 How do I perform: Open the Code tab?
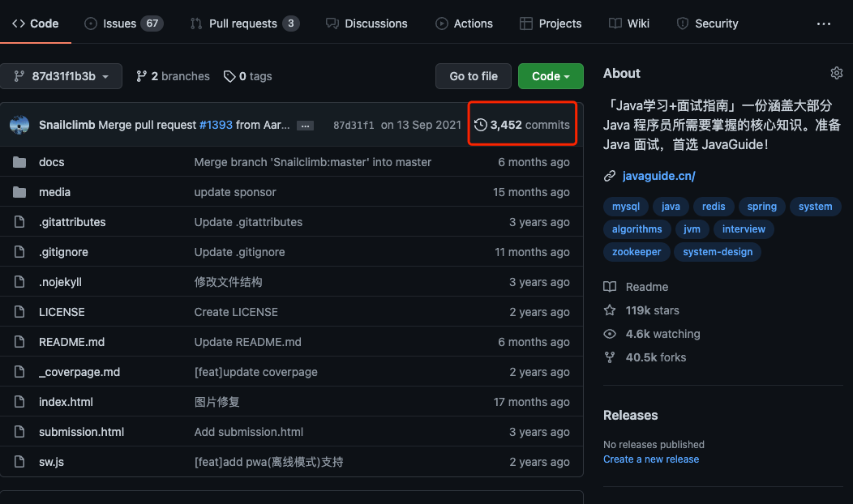point(36,23)
